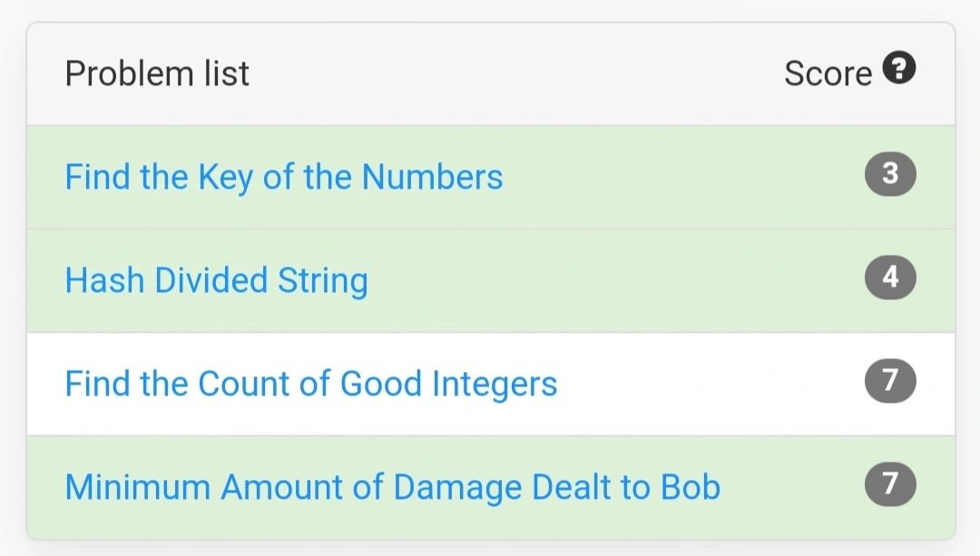The width and height of the screenshot is (980, 556).
Task: Open Find the Key of the Numbers
Action: 284,177
